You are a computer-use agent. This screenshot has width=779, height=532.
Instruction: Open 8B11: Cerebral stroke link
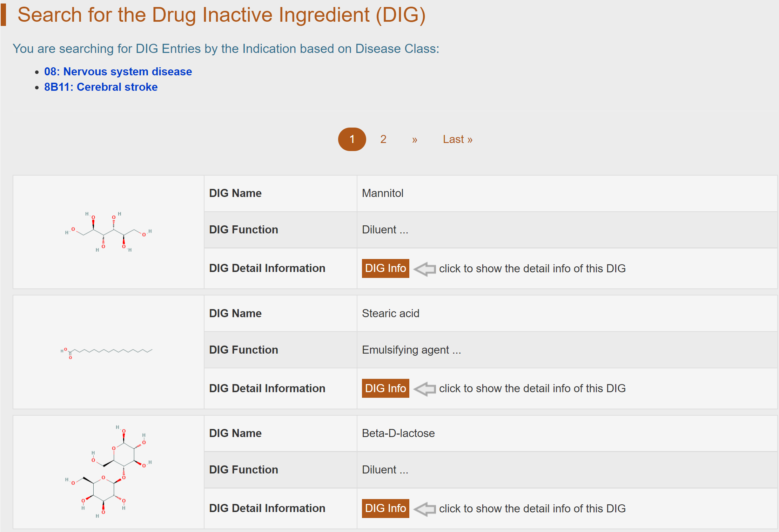click(101, 87)
